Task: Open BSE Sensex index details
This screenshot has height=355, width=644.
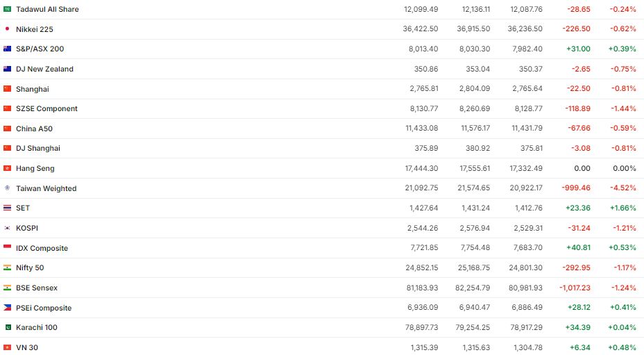Action: click(x=37, y=288)
